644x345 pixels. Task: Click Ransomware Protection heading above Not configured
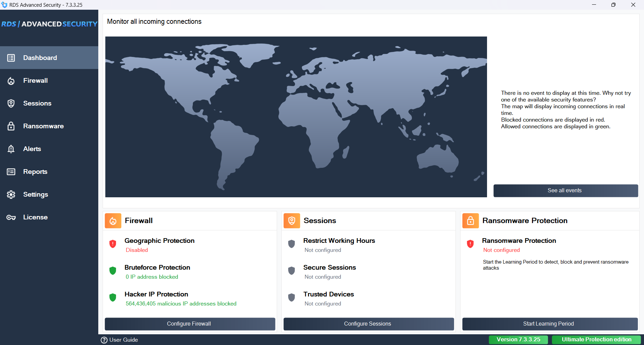(519, 241)
